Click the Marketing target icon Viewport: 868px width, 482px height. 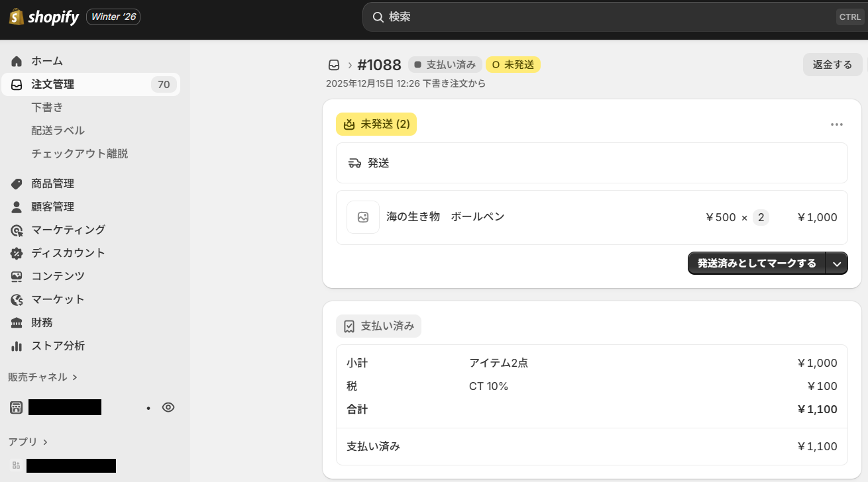pyautogui.click(x=17, y=230)
